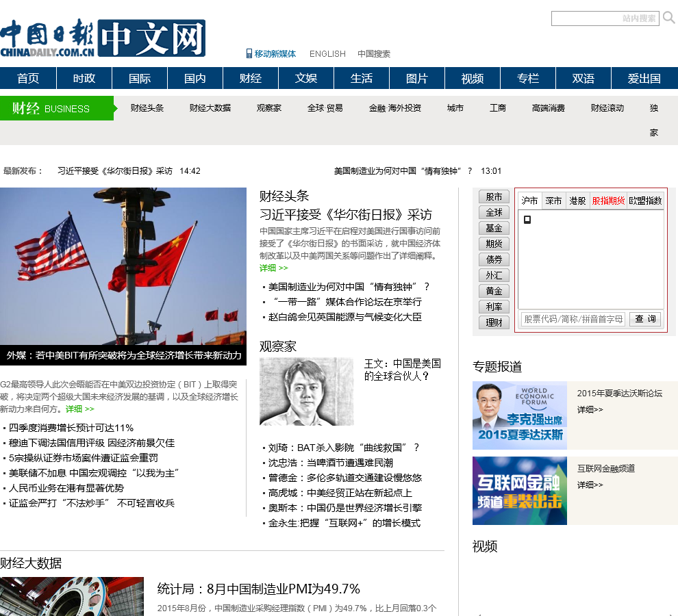The width and height of the screenshot is (678, 616).
Task: Click the 13:01 ticker headline about 美国制造业
Action: [x=403, y=170]
